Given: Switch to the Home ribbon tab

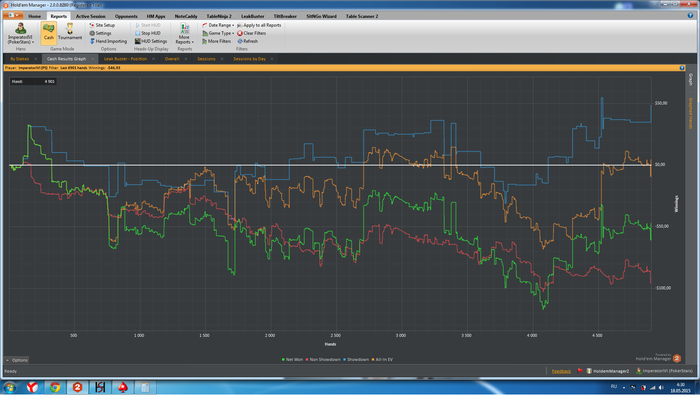Looking at the screenshot, I should pos(34,16).
